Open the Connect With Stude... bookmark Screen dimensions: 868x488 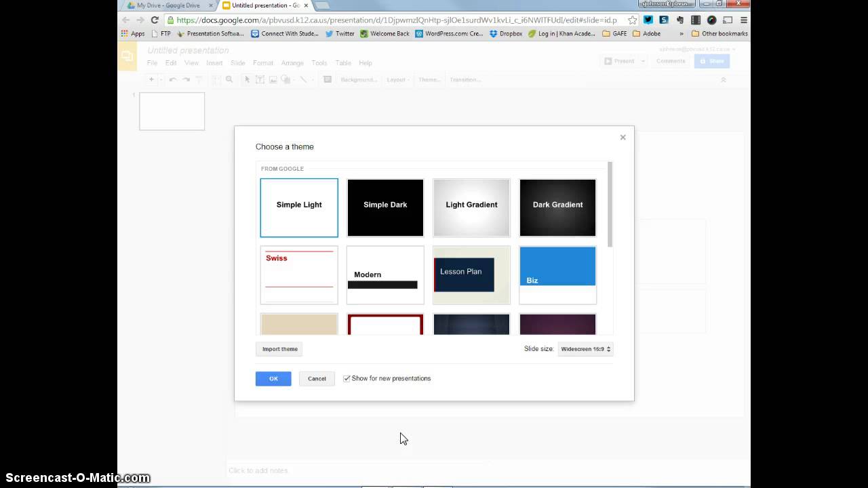click(285, 33)
